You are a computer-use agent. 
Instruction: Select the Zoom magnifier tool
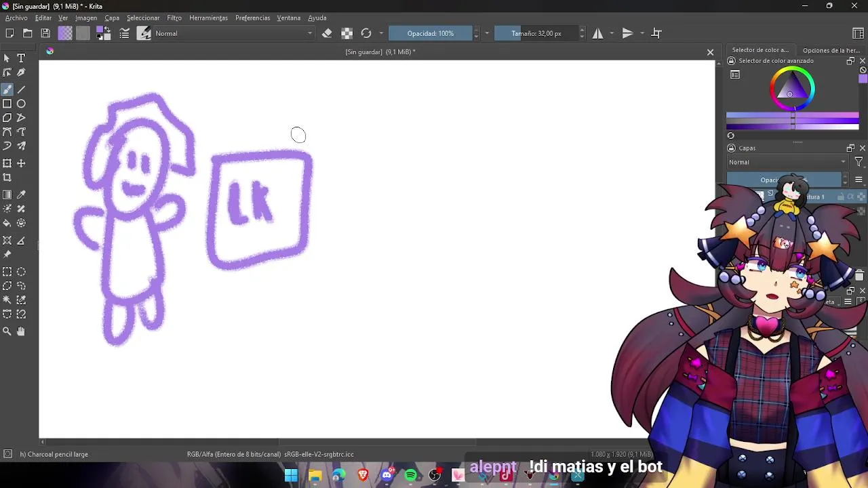(7, 331)
